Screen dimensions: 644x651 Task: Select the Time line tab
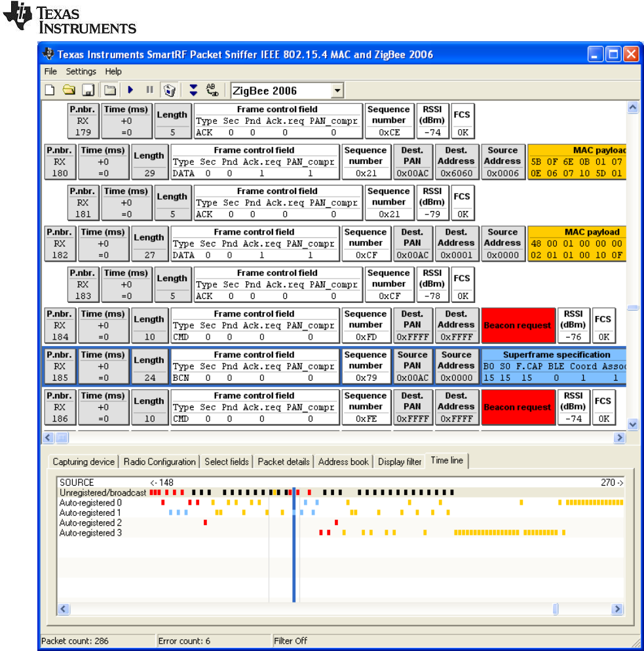tap(447, 460)
